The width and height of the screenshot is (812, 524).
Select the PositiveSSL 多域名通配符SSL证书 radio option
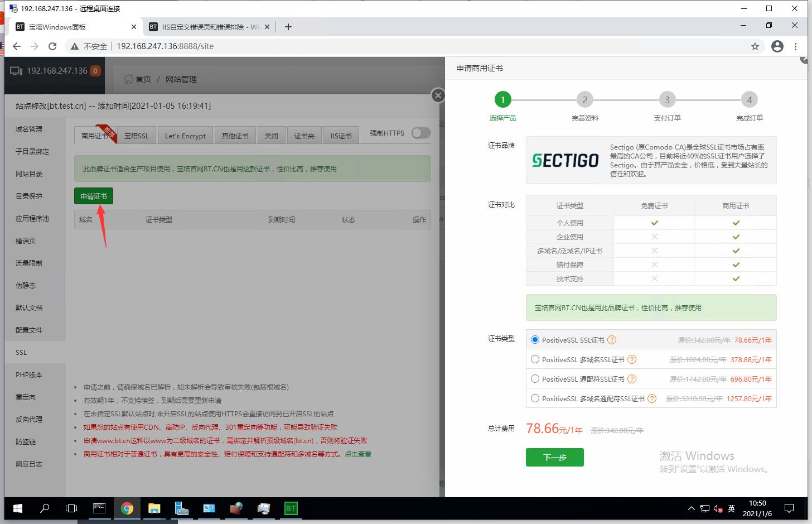[535, 398]
